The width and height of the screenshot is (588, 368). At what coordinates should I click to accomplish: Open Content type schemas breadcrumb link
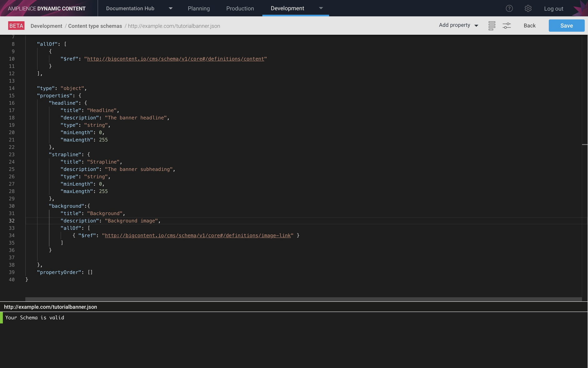click(x=95, y=26)
